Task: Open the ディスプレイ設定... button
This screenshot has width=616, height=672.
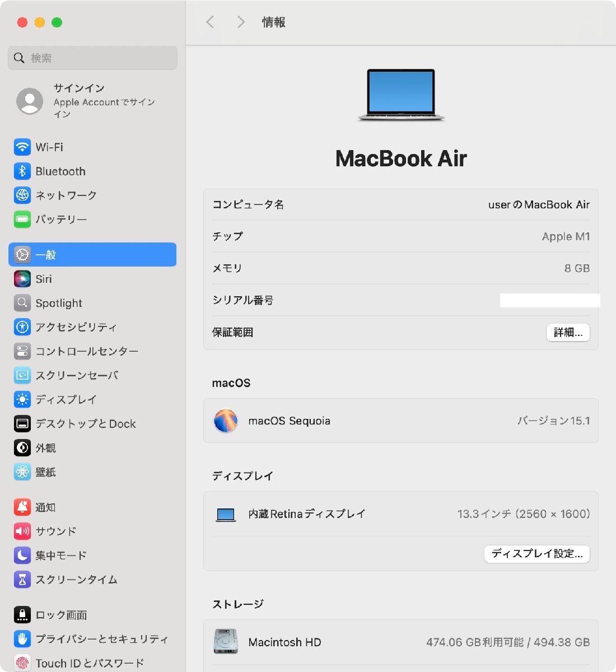Action: [x=537, y=554]
